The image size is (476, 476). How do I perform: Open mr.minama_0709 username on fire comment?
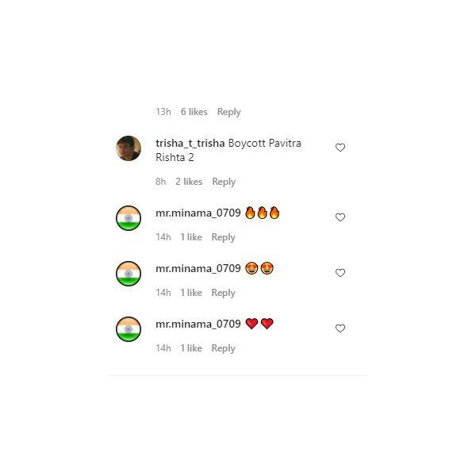point(198,213)
